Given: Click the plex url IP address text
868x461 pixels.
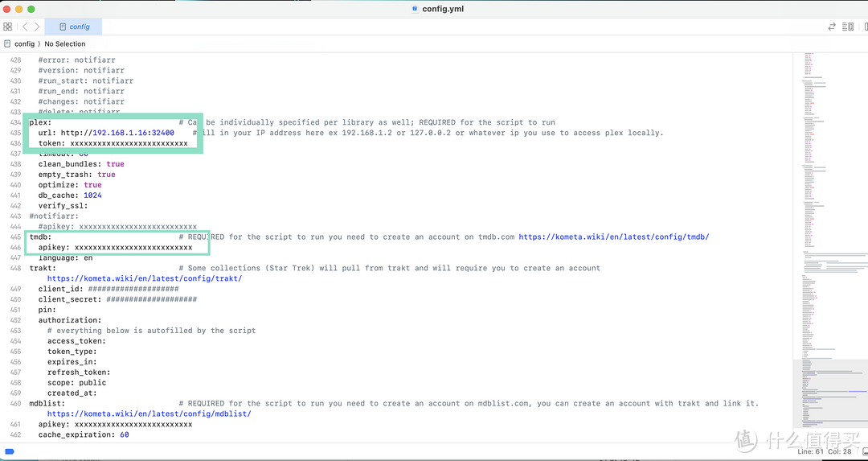Looking at the screenshot, I should point(121,133).
